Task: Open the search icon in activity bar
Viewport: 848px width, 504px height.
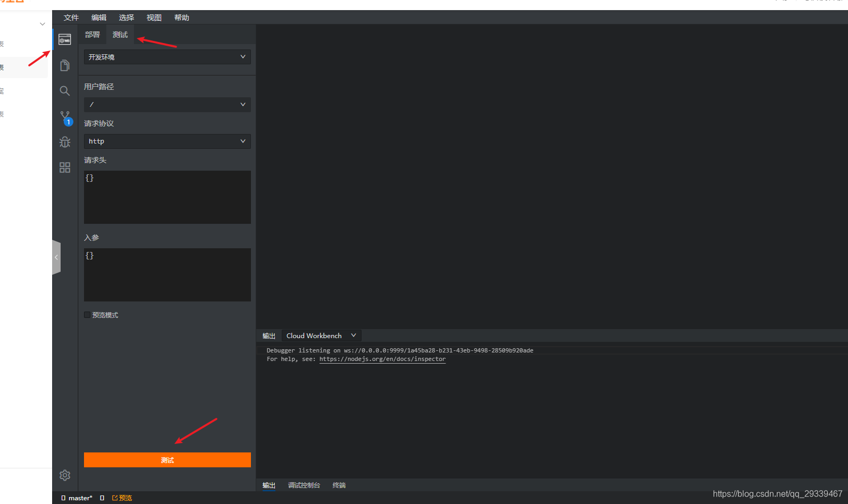Action: (x=65, y=91)
